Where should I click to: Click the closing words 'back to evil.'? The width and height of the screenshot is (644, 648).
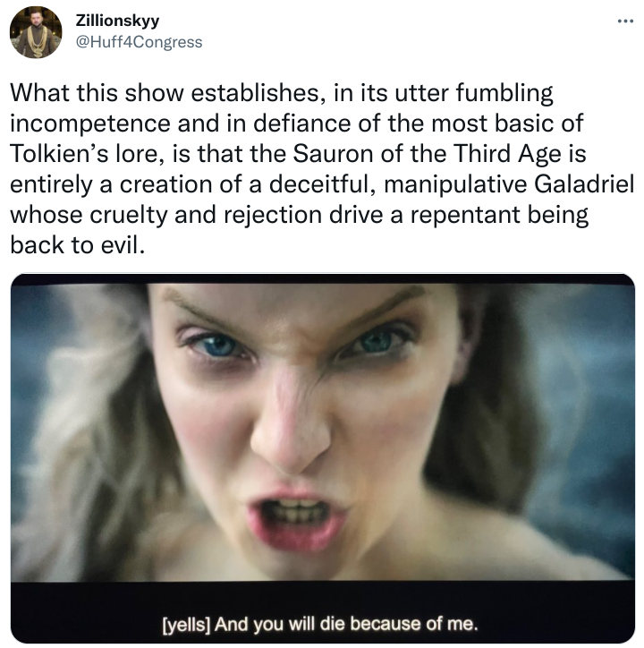(78, 245)
